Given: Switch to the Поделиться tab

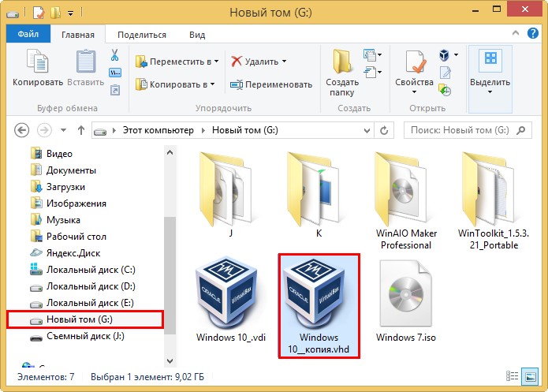Looking at the screenshot, I should click(x=142, y=35).
